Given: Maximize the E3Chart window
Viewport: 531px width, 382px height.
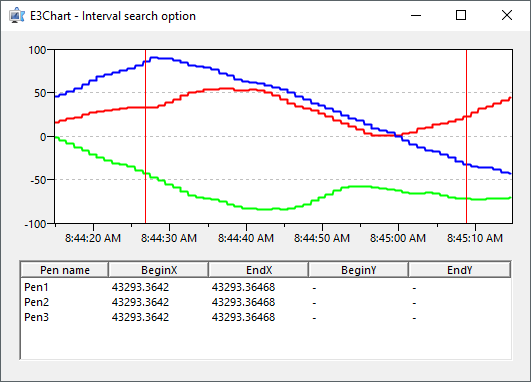Looking at the screenshot, I should coord(461,16).
